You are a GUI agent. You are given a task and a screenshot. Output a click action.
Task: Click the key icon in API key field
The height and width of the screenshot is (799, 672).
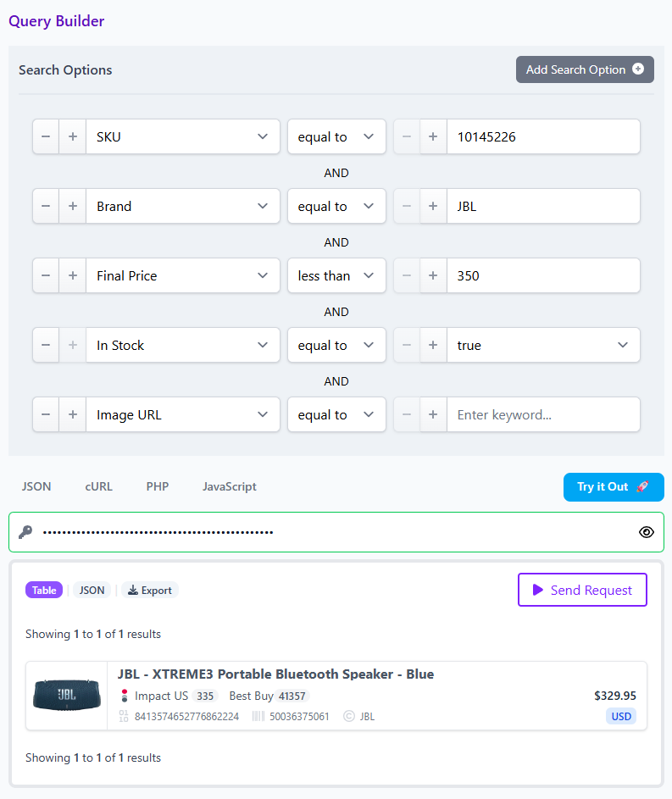pyautogui.click(x=25, y=532)
